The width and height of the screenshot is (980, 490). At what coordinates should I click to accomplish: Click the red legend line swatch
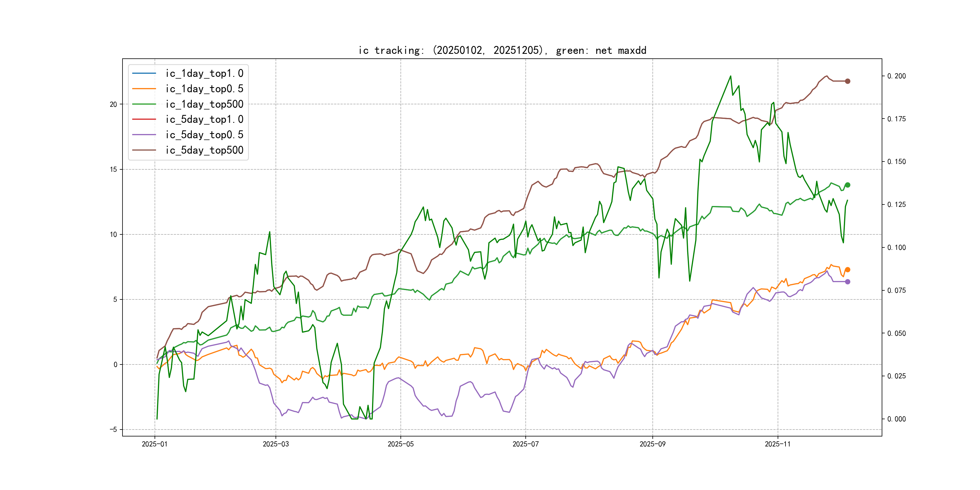tap(144, 119)
